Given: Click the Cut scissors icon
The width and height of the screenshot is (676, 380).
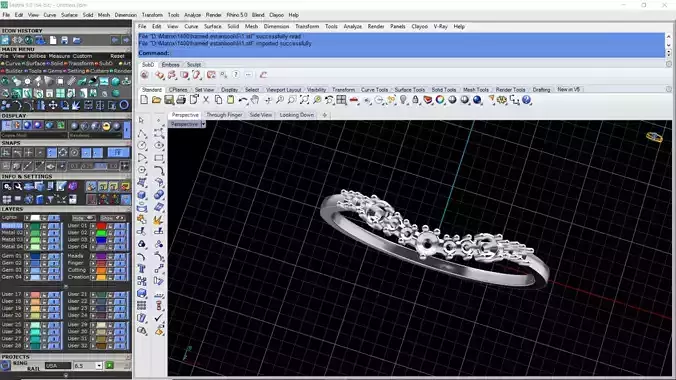Looking at the screenshot, I should coord(206,100).
